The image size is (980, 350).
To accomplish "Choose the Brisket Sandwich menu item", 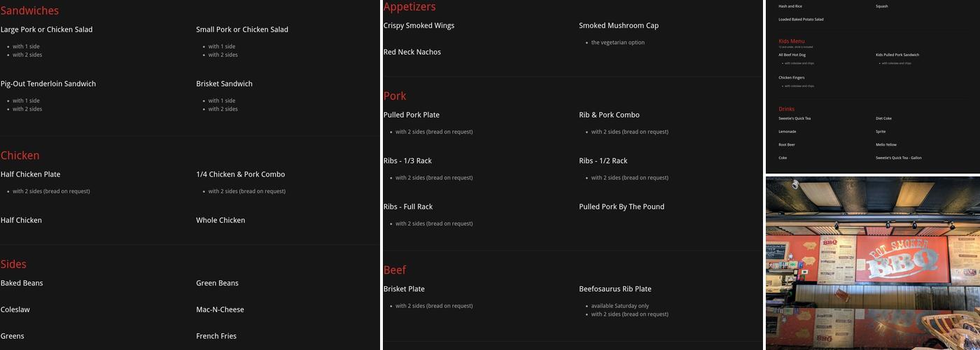I will [x=224, y=84].
